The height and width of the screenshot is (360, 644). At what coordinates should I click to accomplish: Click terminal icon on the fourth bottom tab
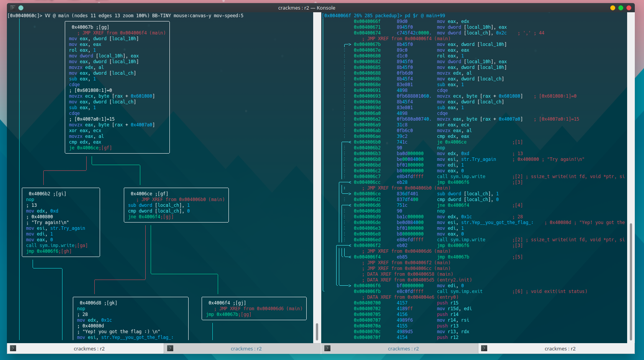click(x=484, y=349)
